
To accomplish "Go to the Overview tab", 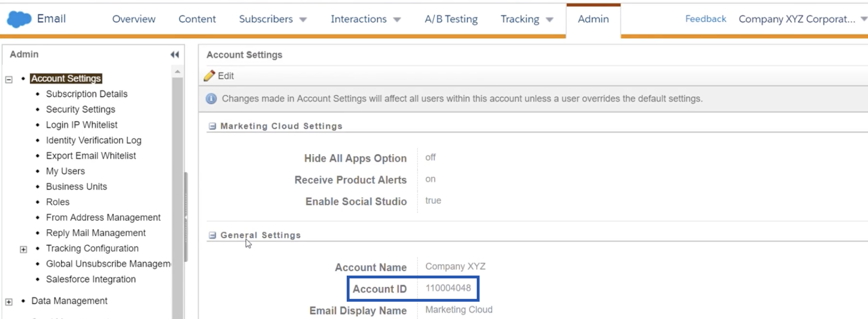I will [x=134, y=19].
